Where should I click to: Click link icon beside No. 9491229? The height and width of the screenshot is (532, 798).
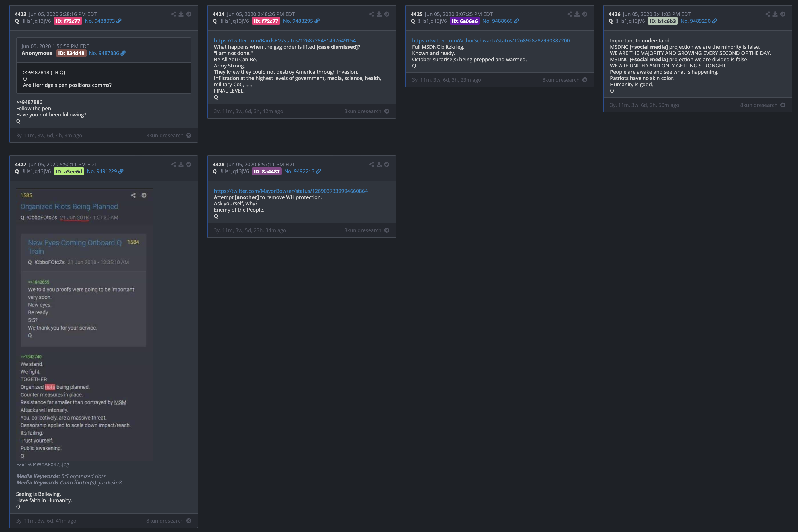point(121,172)
